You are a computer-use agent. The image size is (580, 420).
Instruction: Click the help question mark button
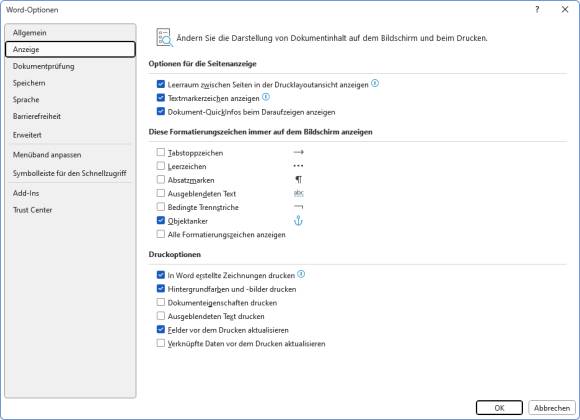click(x=537, y=10)
